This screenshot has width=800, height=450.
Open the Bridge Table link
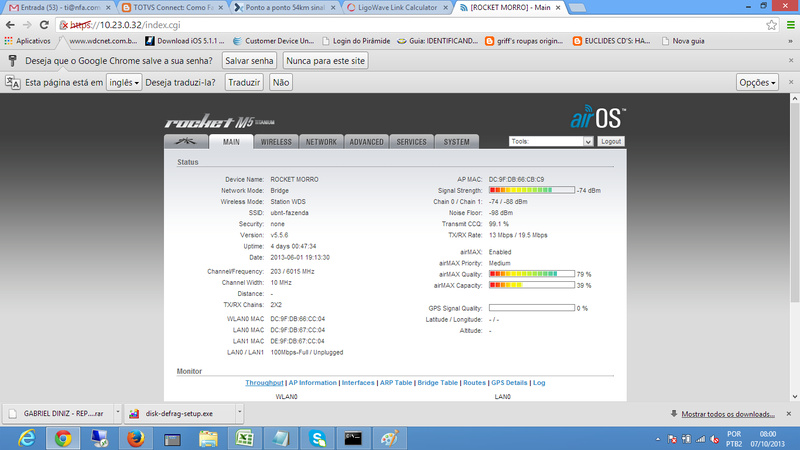point(438,383)
